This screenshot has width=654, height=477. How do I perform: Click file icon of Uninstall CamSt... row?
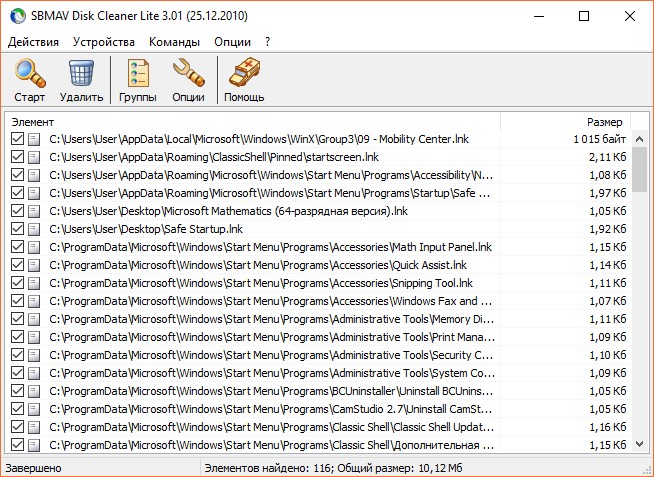point(34,409)
